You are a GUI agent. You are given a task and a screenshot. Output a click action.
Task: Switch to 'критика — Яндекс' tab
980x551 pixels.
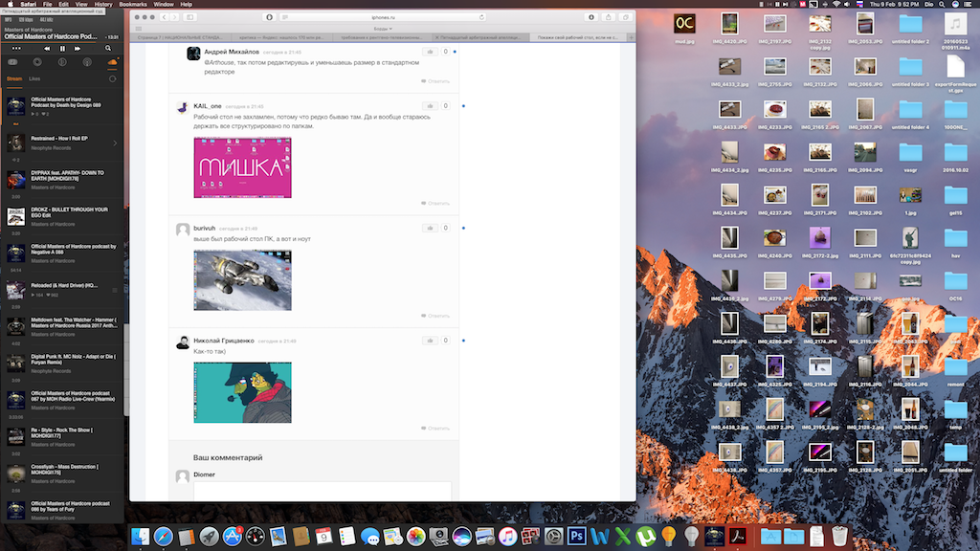coord(280,37)
